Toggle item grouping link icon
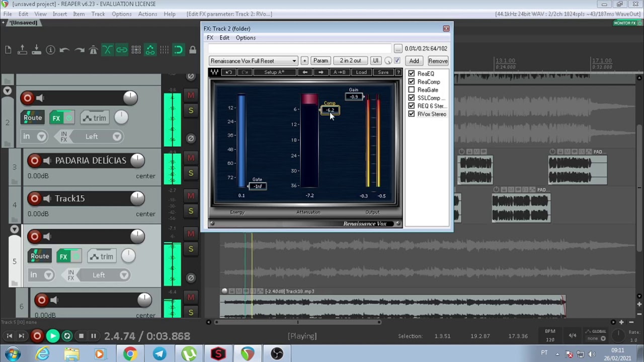This screenshot has width=644, height=362. tap(122, 50)
